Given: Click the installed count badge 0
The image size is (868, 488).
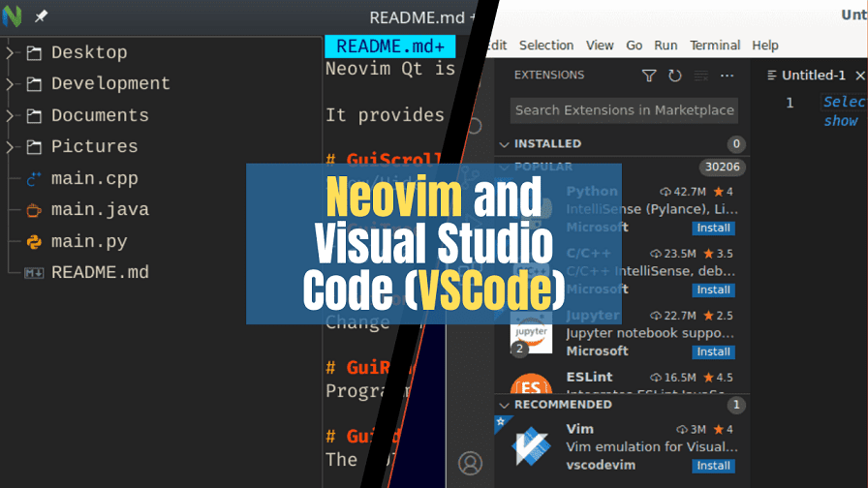Looking at the screenshot, I should (x=736, y=144).
